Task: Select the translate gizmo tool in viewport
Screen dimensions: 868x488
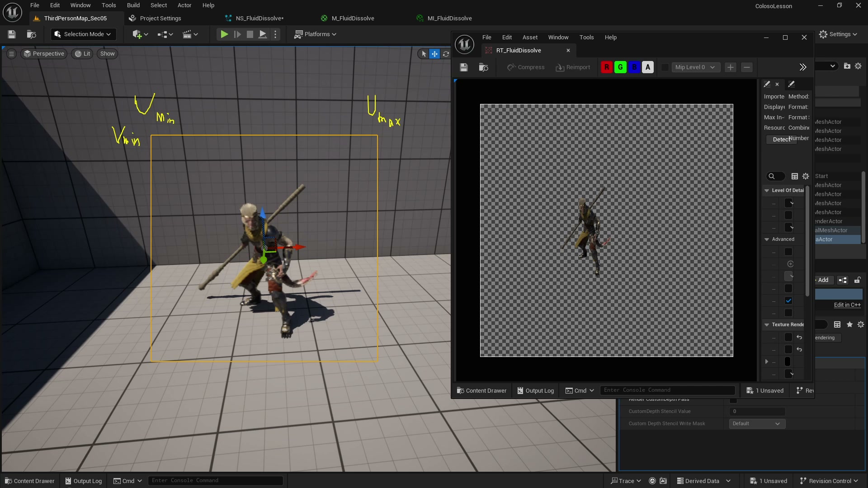Action: (x=434, y=54)
